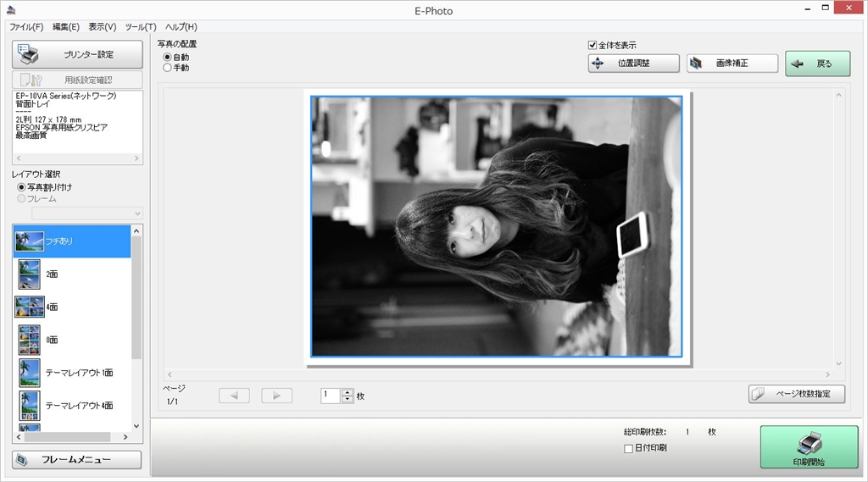The height and width of the screenshot is (482, 868).
Task: Select テーマレイアウト1面 layout icon
Action: pyautogui.click(x=30, y=373)
